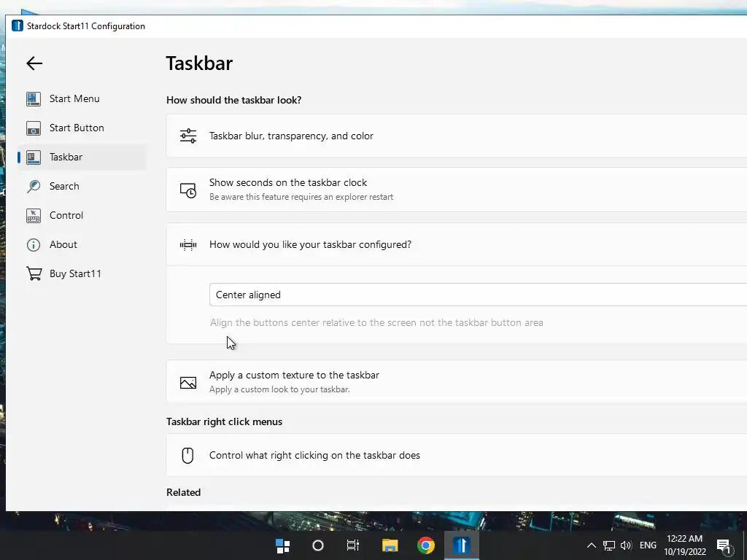This screenshot has height=560, width=747.
Task: Open the Search settings section
Action: [x=82, y=186]
